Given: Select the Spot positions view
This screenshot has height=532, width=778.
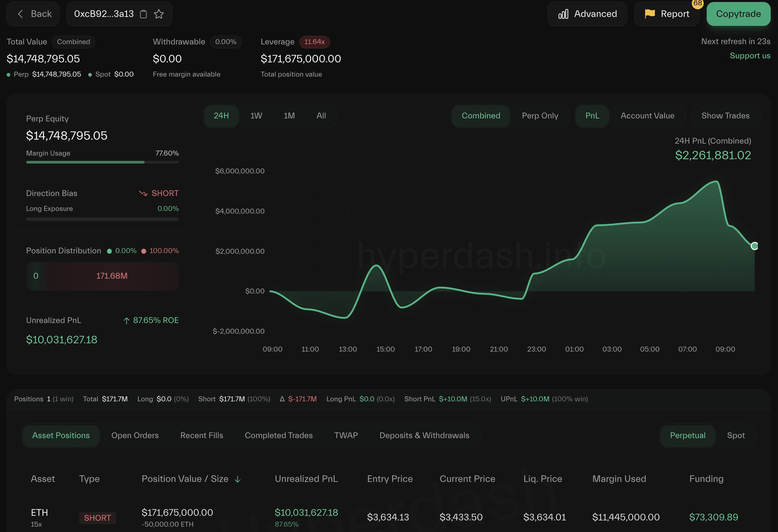Looking at the screenshot, I should click(736, 435).
